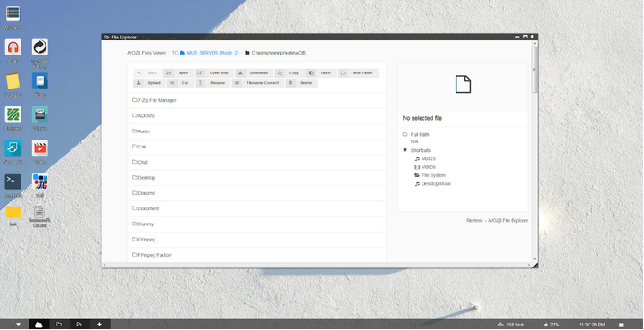This screenshot has width=644, height=330.
Task: Open the Terminal desktop icon
Action: (13, 182)
